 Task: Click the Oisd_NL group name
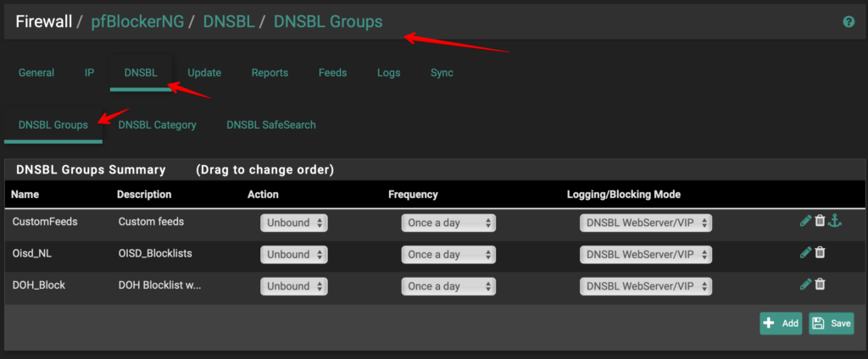[31, 253]
